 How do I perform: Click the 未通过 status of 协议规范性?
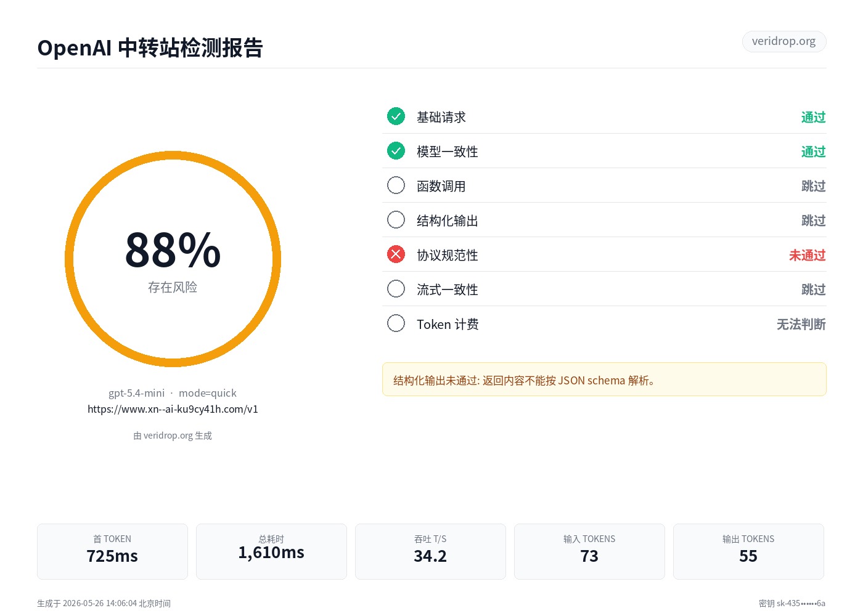tap(808, 255)
